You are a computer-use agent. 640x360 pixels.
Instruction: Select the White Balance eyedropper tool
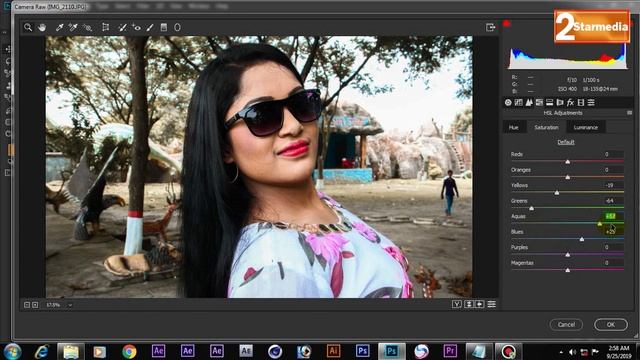60,27
